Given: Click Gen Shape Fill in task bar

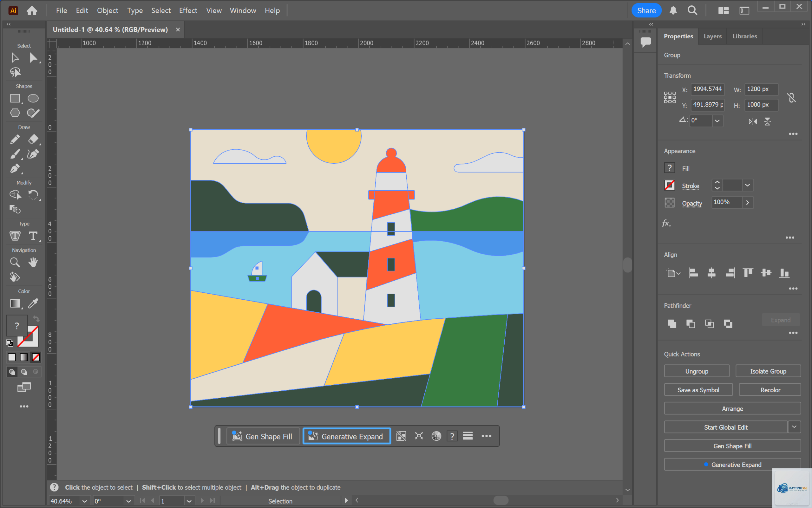Looking at the screenshot, I should click(263, 436).
